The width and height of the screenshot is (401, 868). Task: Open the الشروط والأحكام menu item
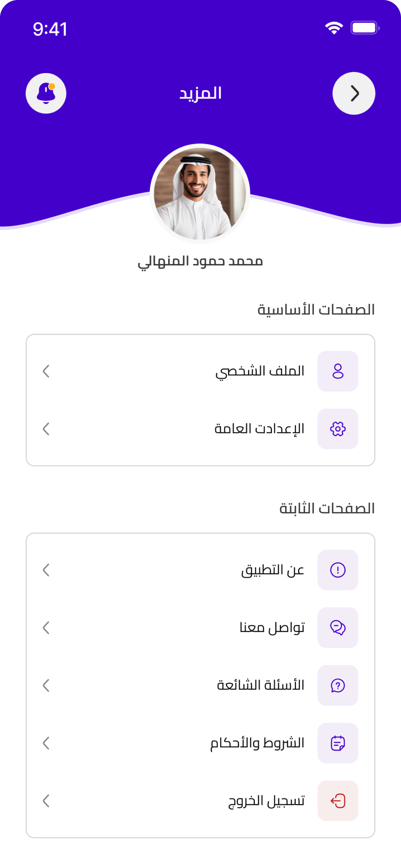tap(257, 743)
